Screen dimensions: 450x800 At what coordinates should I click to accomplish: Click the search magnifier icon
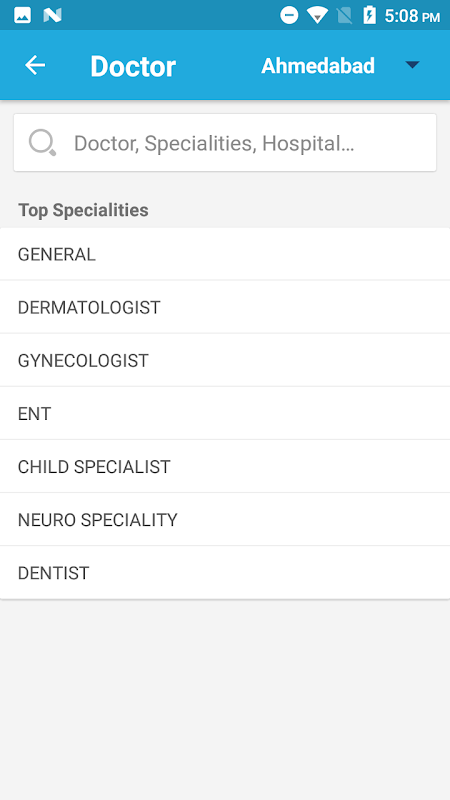[x=42, y=142]
